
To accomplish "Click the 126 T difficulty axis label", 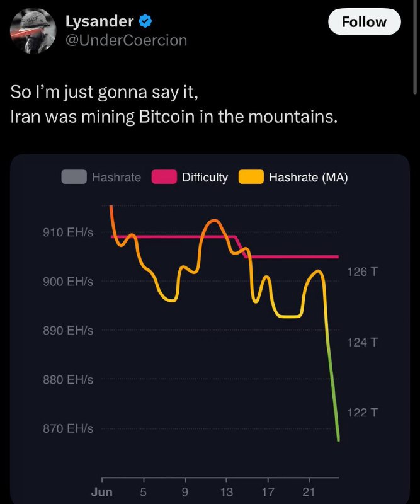I will click(x=362, y=272).
